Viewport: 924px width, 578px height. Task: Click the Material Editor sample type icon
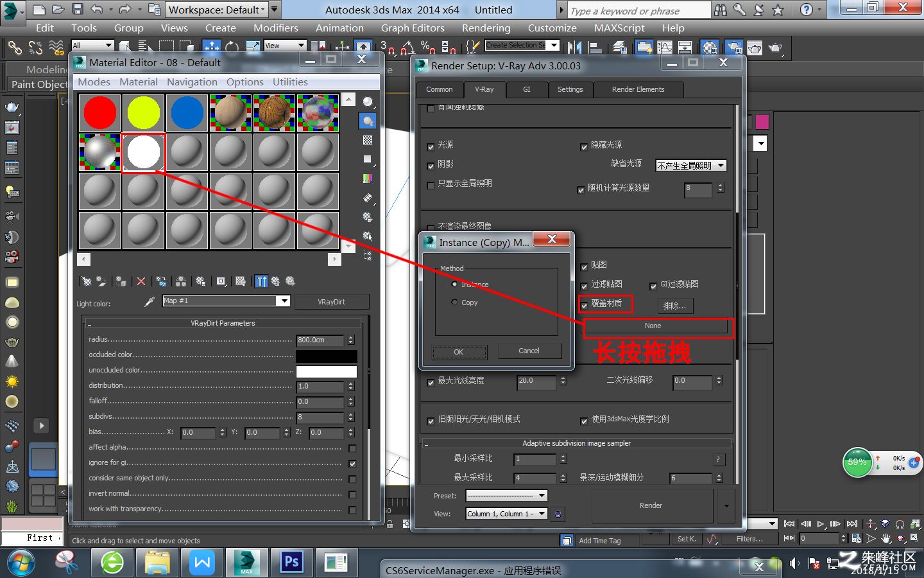click(368, 101)
